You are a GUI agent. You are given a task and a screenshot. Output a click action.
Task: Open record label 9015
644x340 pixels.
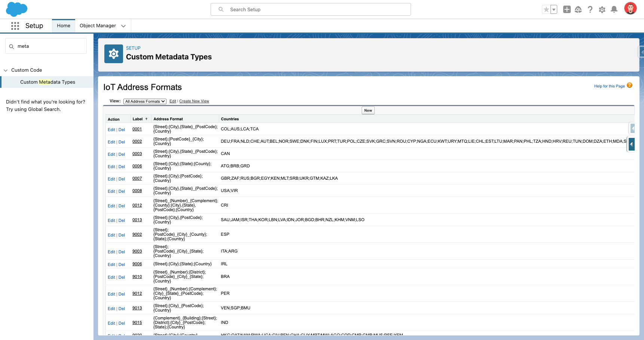point(137,323)
